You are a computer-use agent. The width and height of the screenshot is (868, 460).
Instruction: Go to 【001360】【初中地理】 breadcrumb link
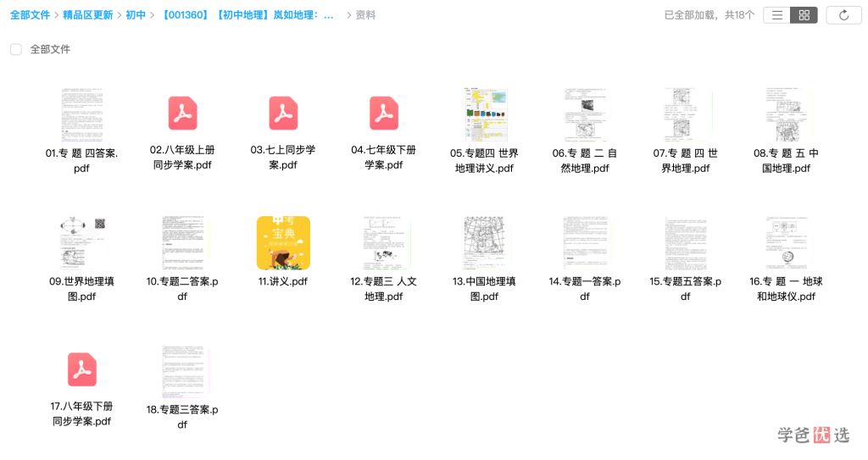coord(247,15)
